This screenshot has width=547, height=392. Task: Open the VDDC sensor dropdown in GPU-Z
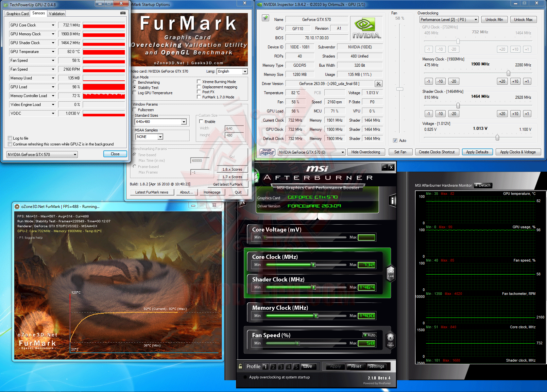pyautogui.click(x=53, y=113)
